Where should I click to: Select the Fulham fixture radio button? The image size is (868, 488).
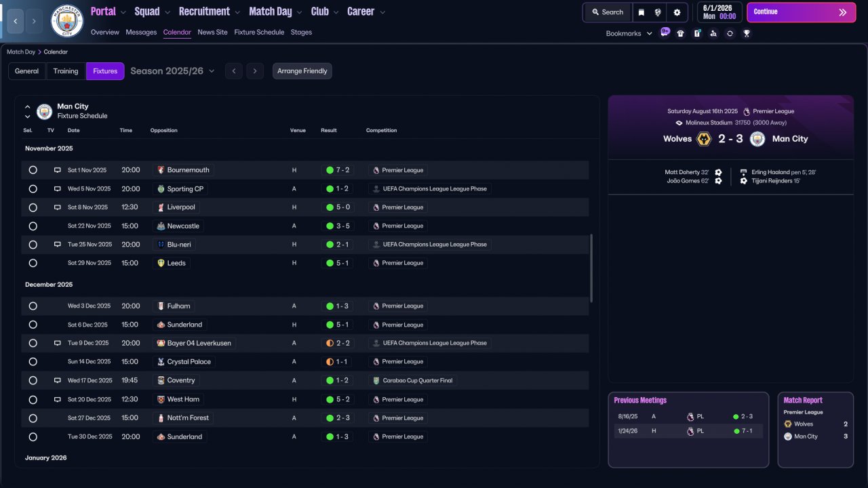33,306
